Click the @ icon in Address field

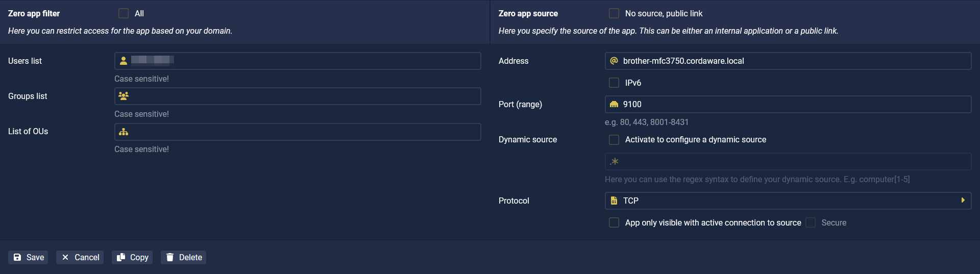(614, 61)
